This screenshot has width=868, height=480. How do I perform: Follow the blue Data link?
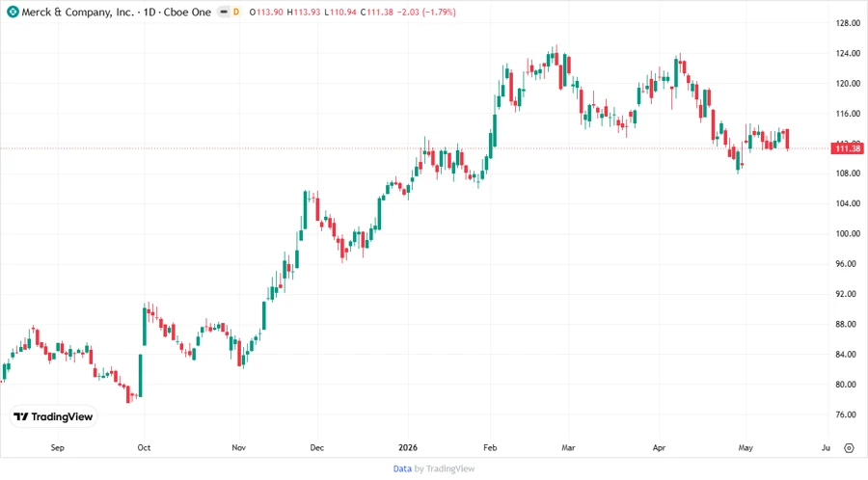402,469
